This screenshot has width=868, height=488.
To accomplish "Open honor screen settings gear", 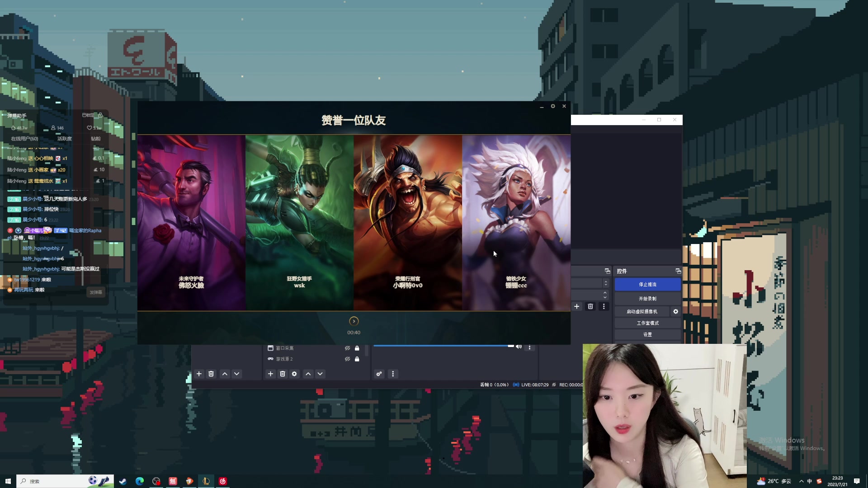I will (552, 106).
